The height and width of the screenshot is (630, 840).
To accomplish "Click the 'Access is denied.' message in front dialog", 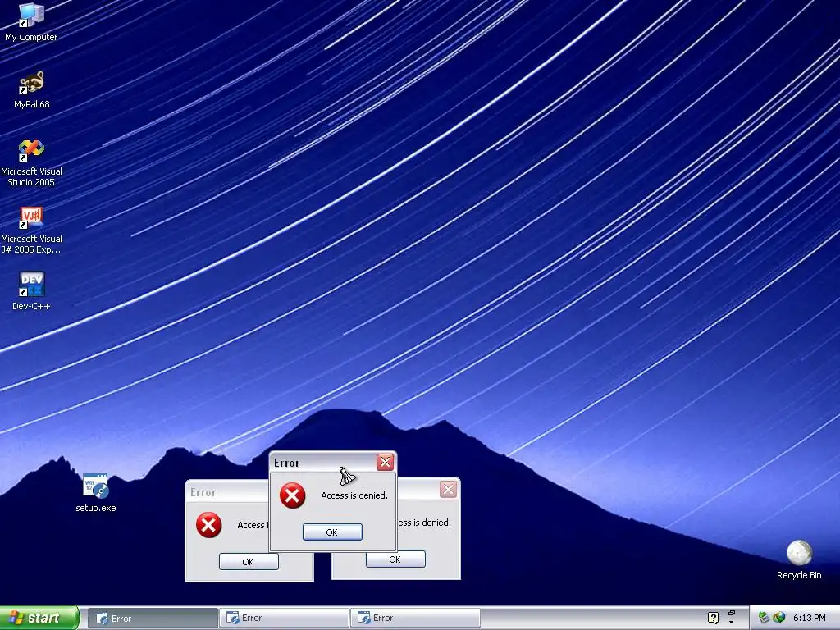I will pyautogui.click(x=354, y=495).
